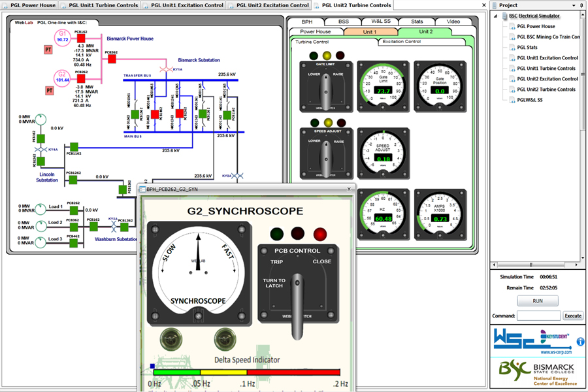Click the bright red lamp above PCB Control
The image size is (588, 392).
point(320,234)
